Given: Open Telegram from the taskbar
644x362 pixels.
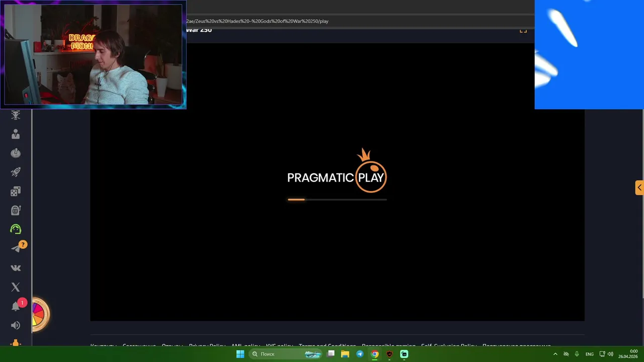Looking at the screenshot, I should (x=360, y=354).
